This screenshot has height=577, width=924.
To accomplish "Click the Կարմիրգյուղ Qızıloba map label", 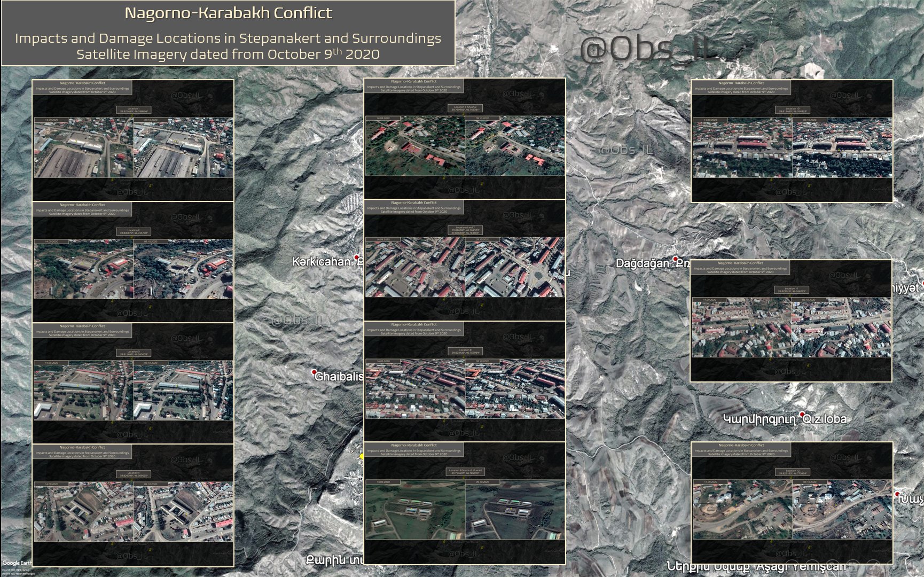I will (x=785, y=419).
